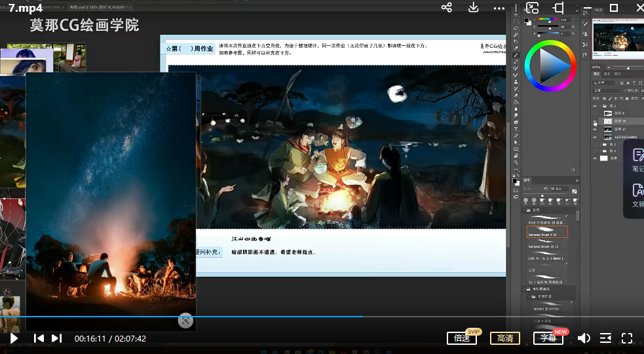Go back to the previous video
The image size is (644, 354).
[x=39, y=338]
